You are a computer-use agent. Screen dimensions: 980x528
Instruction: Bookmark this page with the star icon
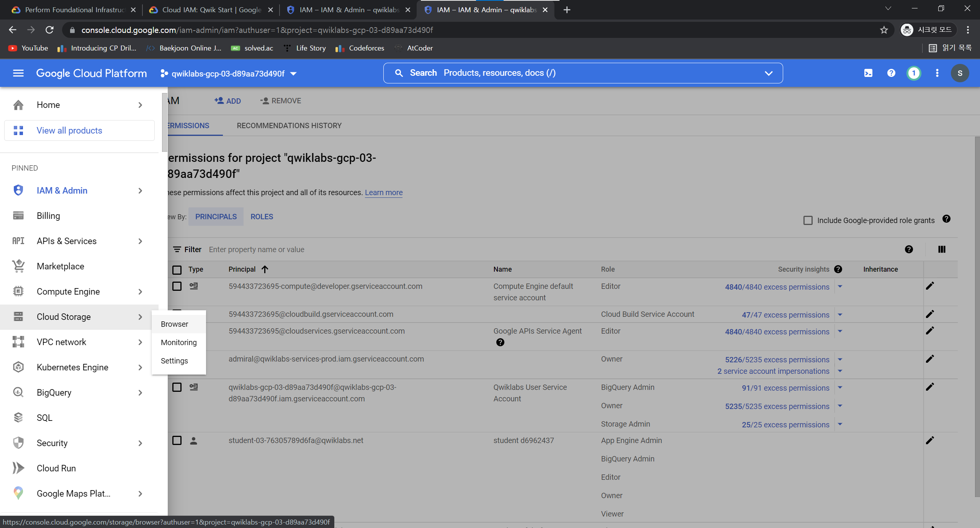(884, 30)
